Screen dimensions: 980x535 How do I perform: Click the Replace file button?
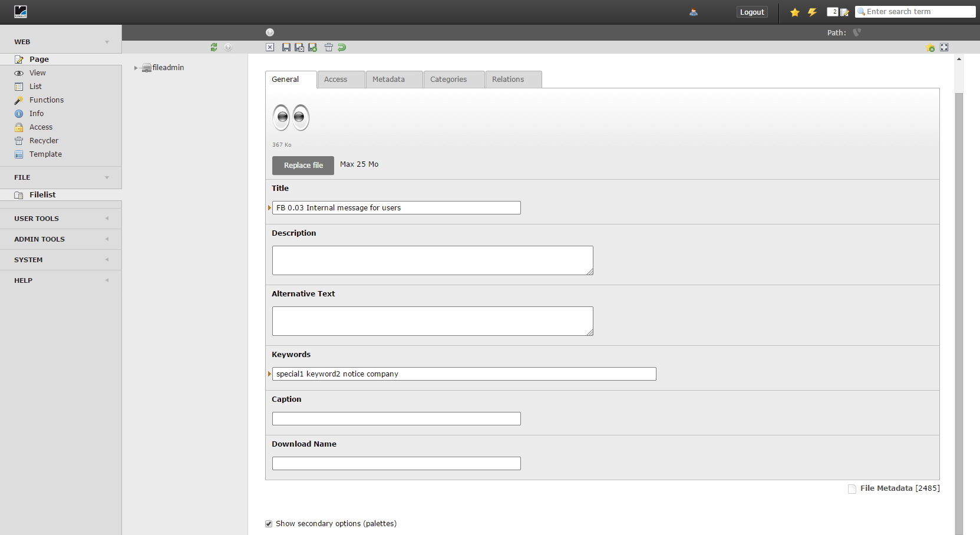[303, 166]
